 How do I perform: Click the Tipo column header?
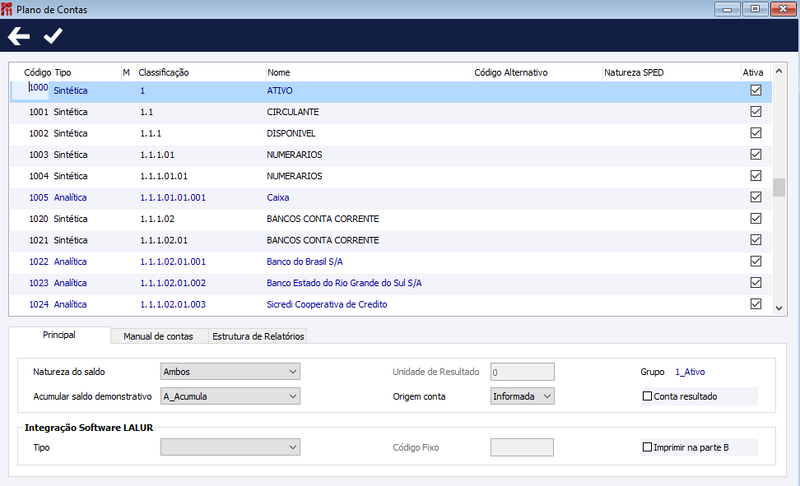point(63,72)
